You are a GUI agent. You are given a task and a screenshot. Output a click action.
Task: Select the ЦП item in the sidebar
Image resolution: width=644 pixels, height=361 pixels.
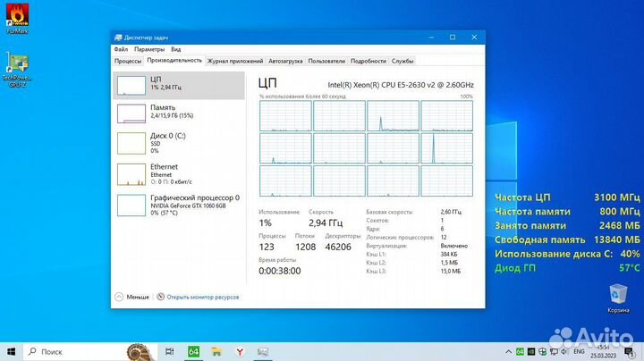click(x=179, y=85)
